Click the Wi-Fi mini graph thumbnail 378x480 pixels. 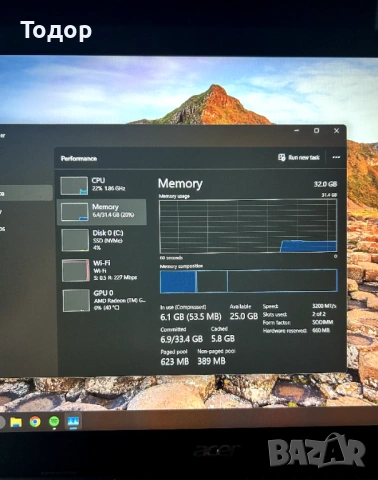(76, 270)
